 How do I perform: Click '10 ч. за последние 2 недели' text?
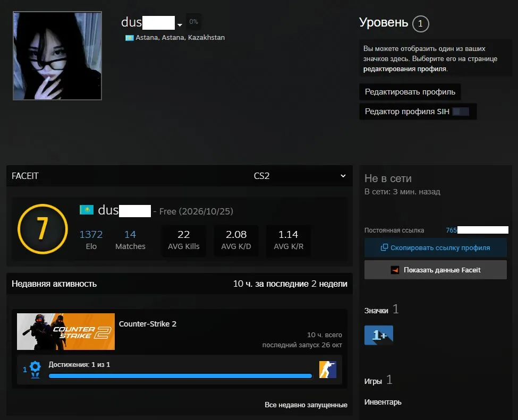tap(291, 284)
